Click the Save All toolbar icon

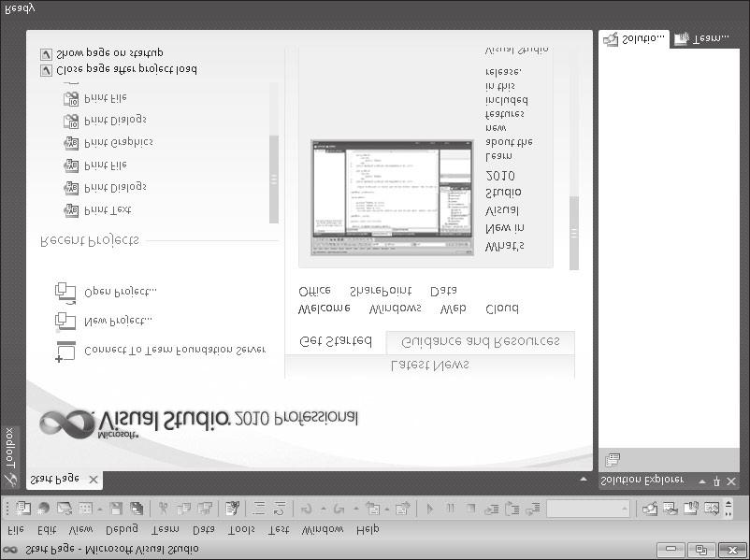click(x=137, y=509)
